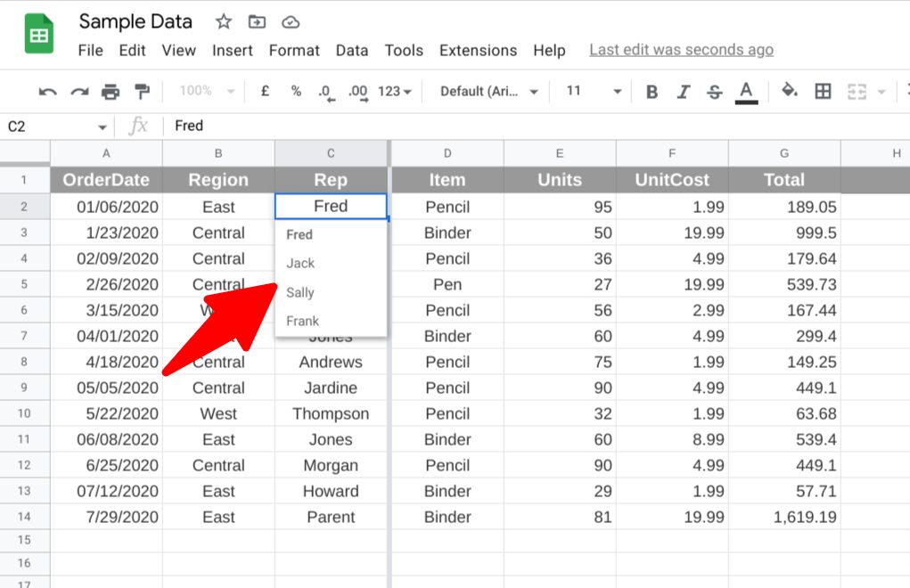
Task: Open the Borders icon
Action: pyautogui.click(x=822, y=90)
